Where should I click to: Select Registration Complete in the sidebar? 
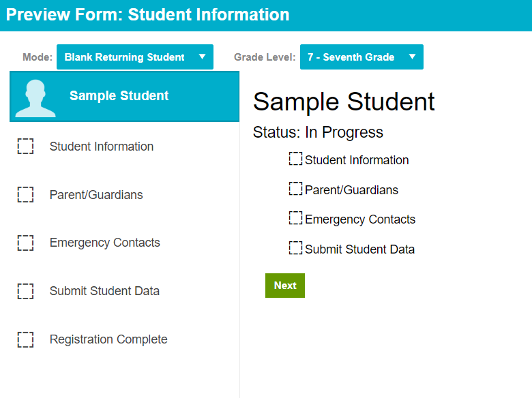tap(108, 339)
